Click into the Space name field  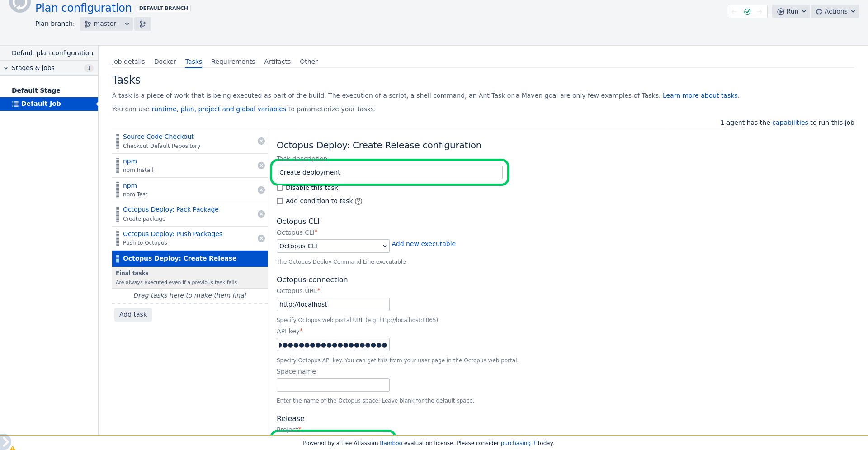[x=333, y=385]
